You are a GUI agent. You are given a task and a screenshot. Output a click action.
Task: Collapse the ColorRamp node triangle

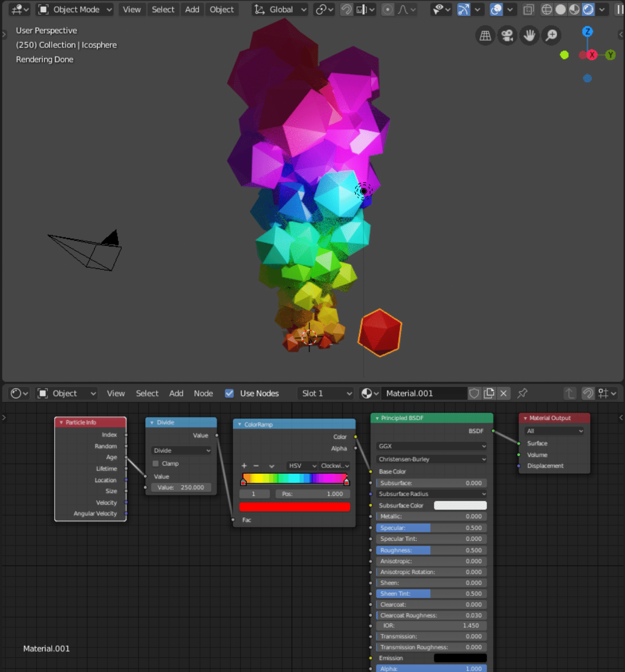(240, 425)
